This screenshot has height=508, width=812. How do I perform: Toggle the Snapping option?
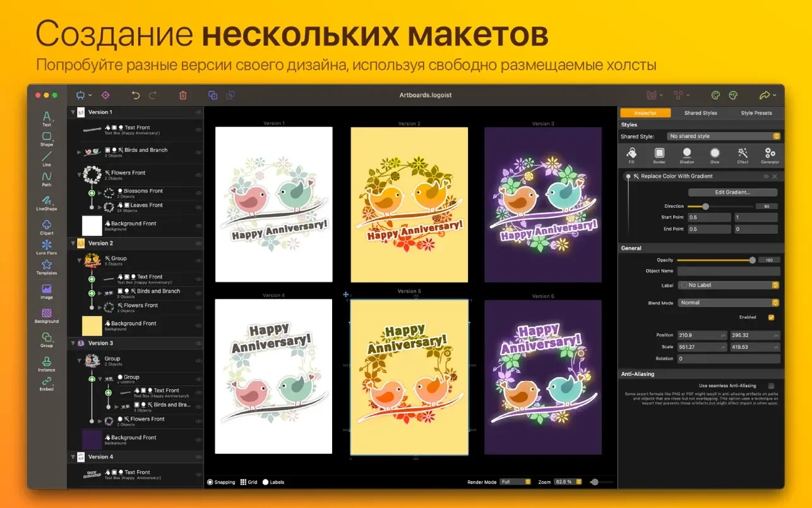pos(210,482)
